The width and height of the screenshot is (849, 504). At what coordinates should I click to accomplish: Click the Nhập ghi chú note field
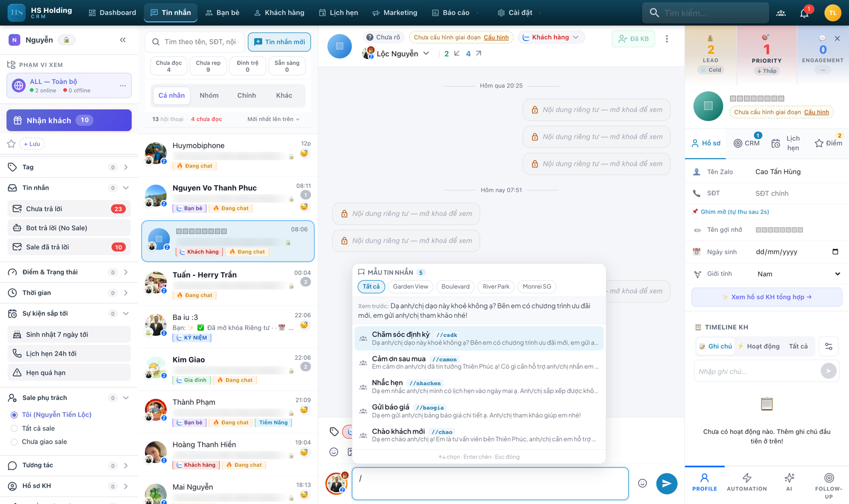coord(757,371)
